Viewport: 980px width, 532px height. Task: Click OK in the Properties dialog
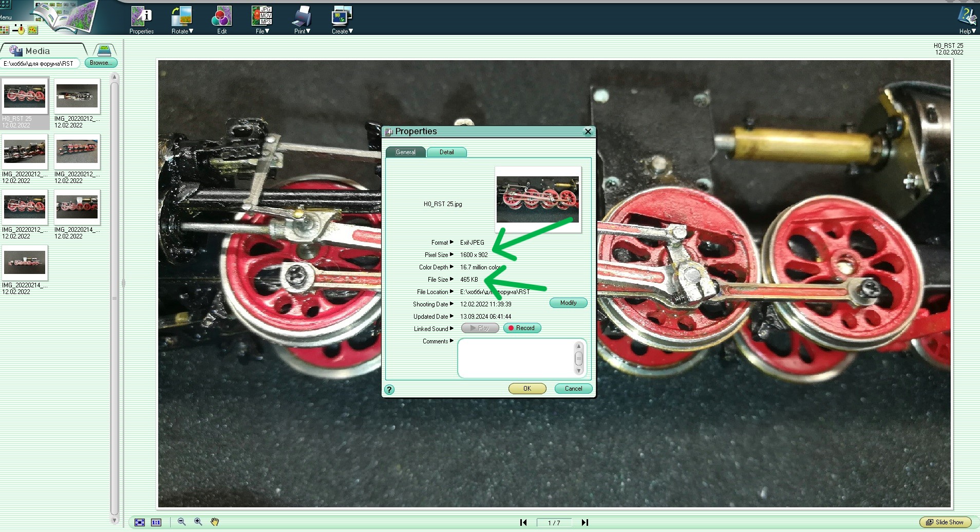point(527,389)
